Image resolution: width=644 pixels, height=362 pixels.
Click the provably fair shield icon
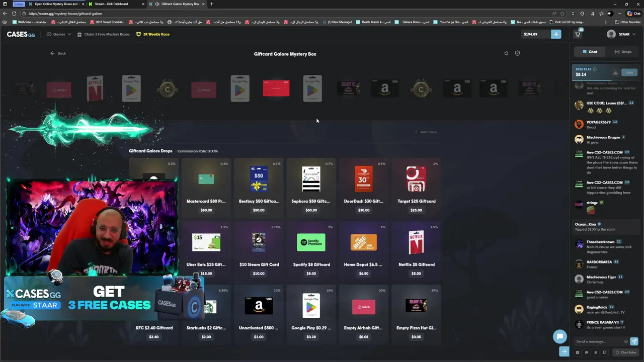pos(517,53)
